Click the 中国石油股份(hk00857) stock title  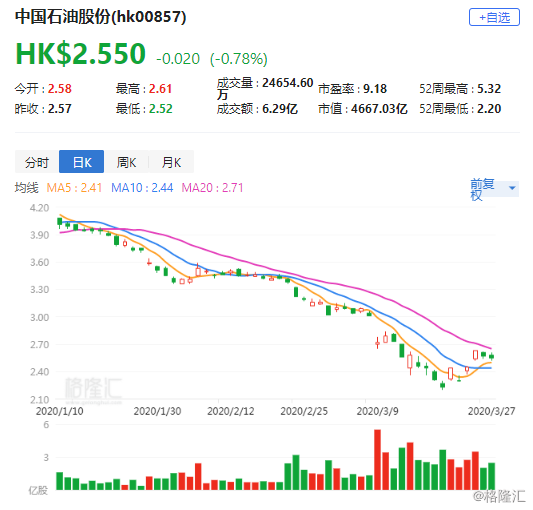pos(101,17)
